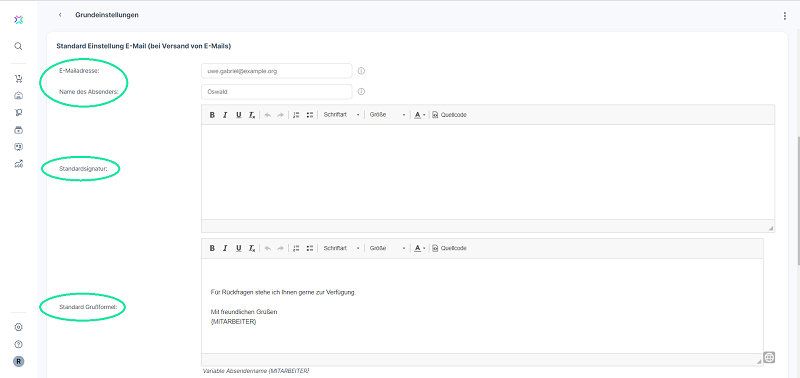The width and height of the screenshot is (800, 378).
Task: Open the shopping cart sidebar section
Action: (x=18, y=79)
